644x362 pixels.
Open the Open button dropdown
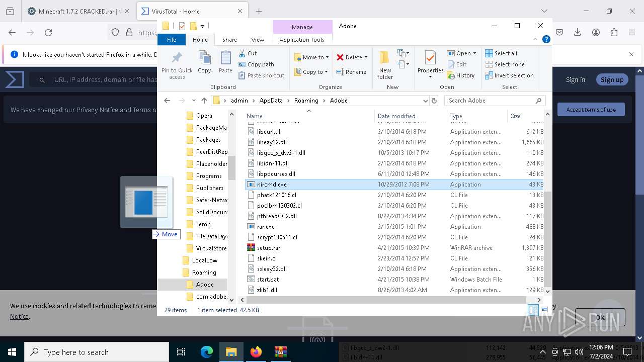click(x=474, y=53)
